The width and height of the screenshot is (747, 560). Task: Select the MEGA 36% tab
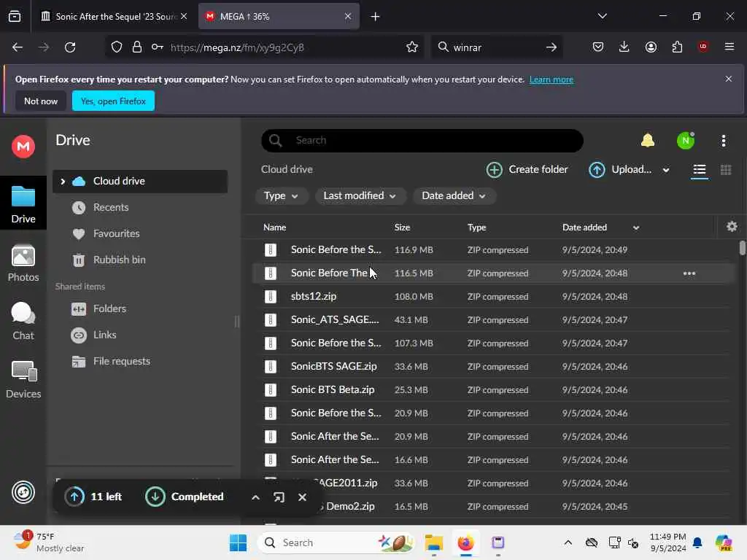point(279,17)
